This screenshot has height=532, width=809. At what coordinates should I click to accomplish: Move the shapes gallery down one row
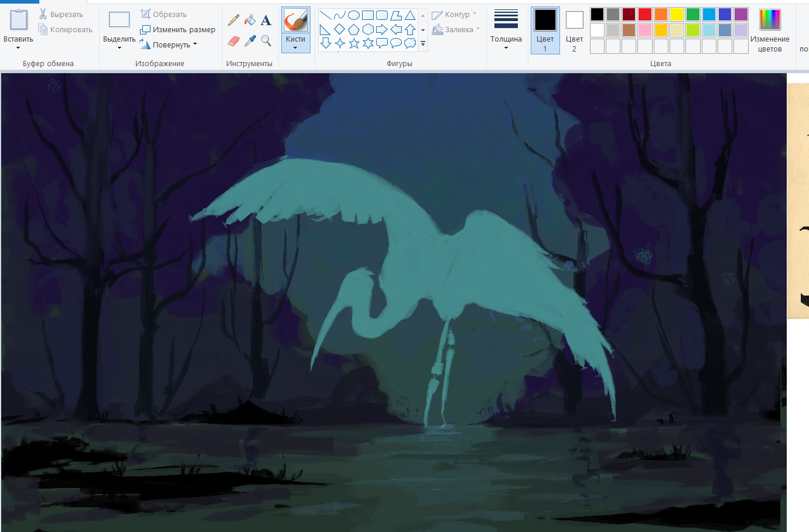pos(423,29)
